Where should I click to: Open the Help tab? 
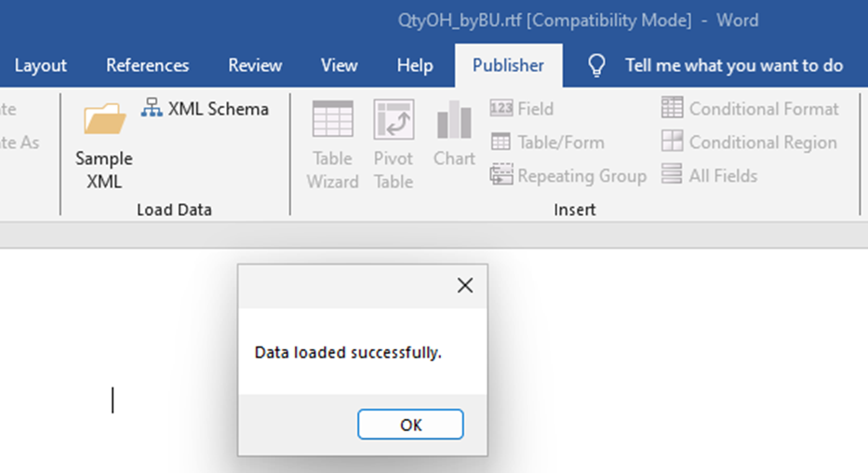[415, 65]
